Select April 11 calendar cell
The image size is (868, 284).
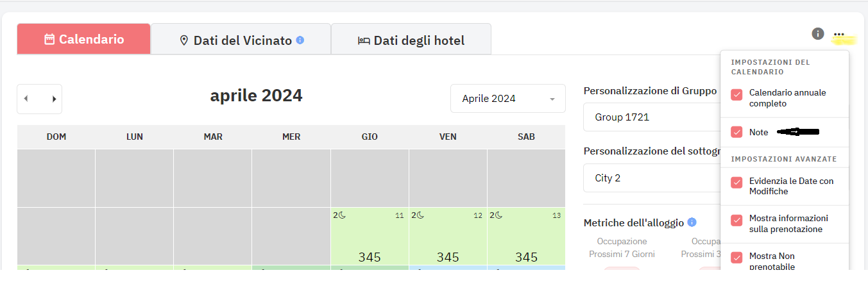[x=370, y=236]
